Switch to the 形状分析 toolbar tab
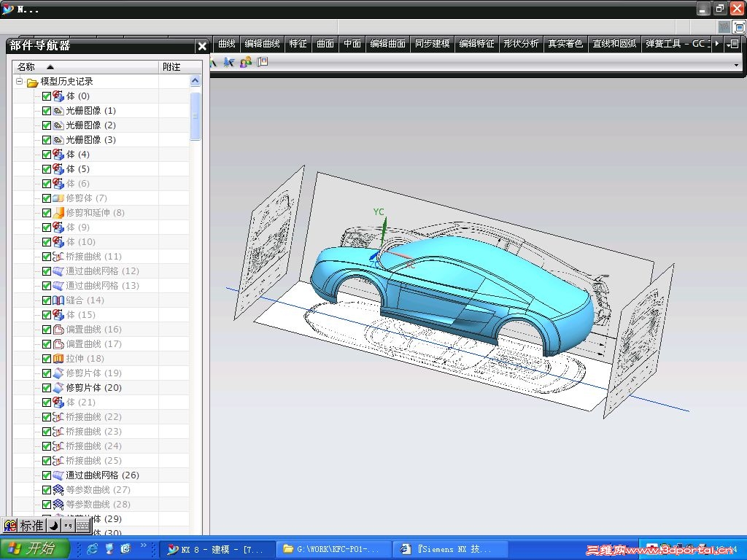This screenshot has width=747, height=560. pyautogui.click(x=520, y=44)
